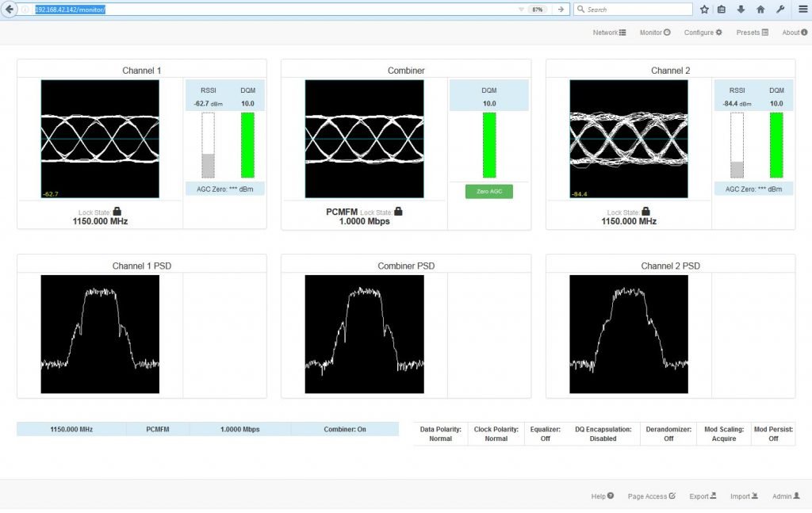The image size is (812, 513).
Task: Click the PCMFM status bar cell
Action: pos(158,429)
